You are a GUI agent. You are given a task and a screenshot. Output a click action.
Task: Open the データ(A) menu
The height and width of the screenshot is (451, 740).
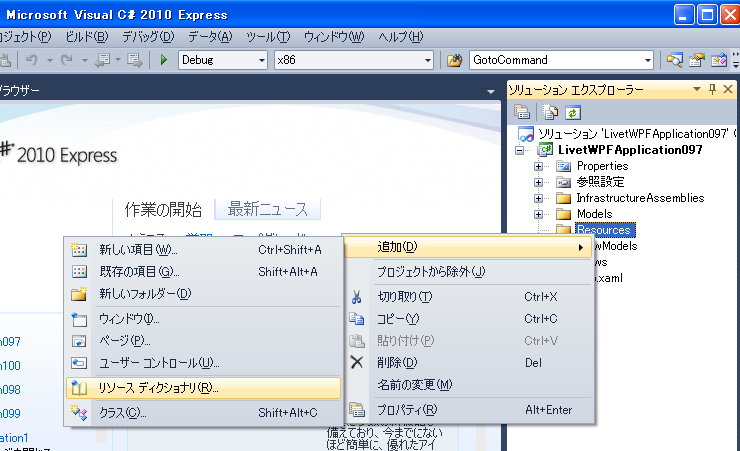[210, 36]
